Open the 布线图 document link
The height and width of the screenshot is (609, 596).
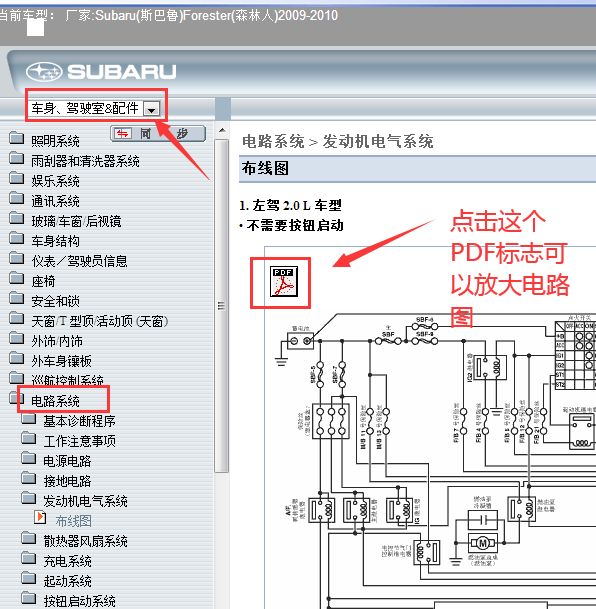point(74,522)
